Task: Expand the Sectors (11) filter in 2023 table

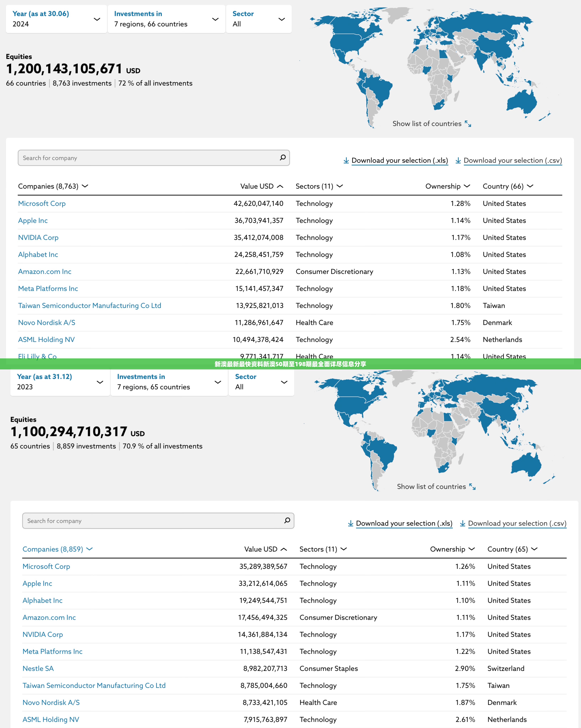Action: click(x=323, y=549)
